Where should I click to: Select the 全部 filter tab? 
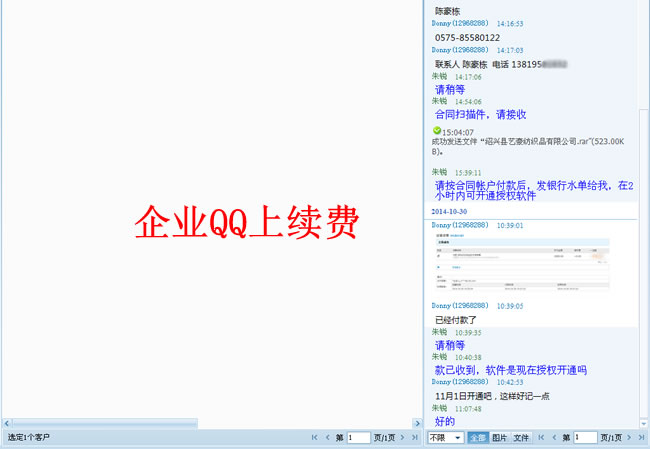point(478,438)
